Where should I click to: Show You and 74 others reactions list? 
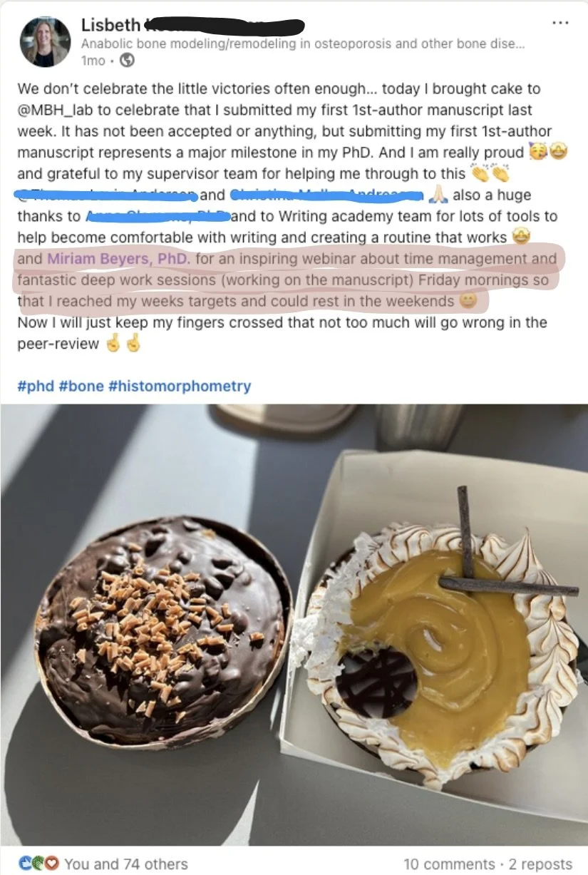pyautogui.click(x=126, y=864)
